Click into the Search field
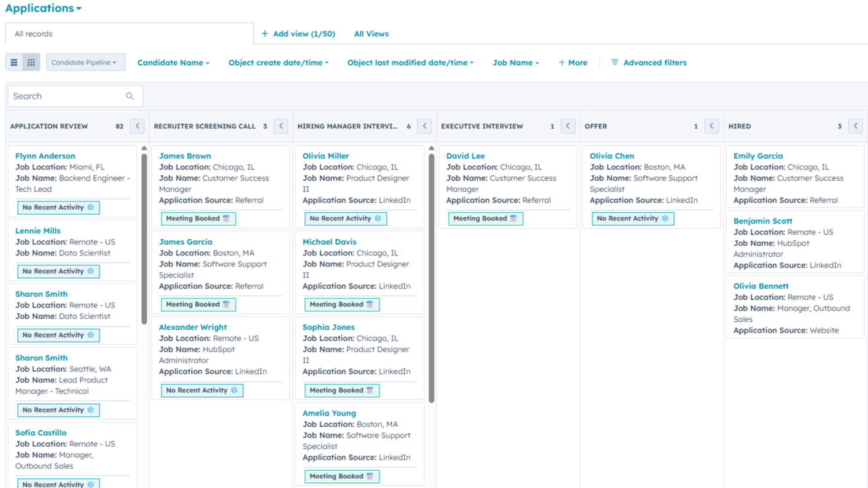Image resolution: width=868 pixels, height=488 pixels. coord(61,96)
